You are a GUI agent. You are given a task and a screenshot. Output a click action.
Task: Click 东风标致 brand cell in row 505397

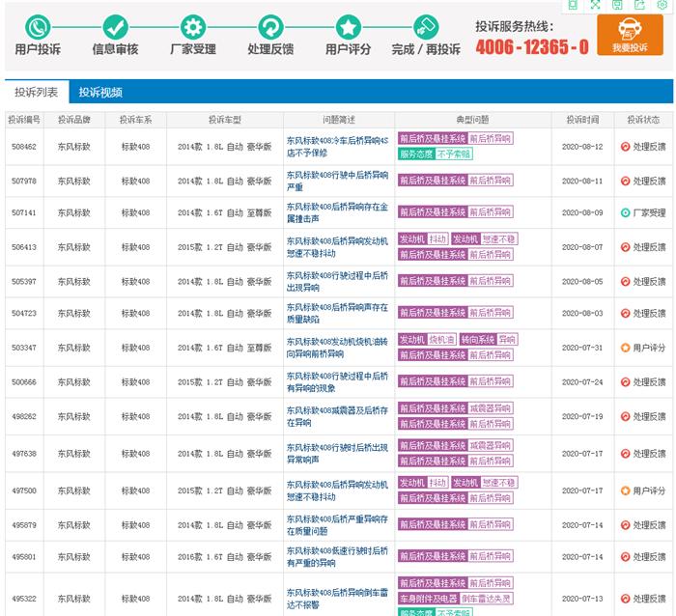(74, 282)
